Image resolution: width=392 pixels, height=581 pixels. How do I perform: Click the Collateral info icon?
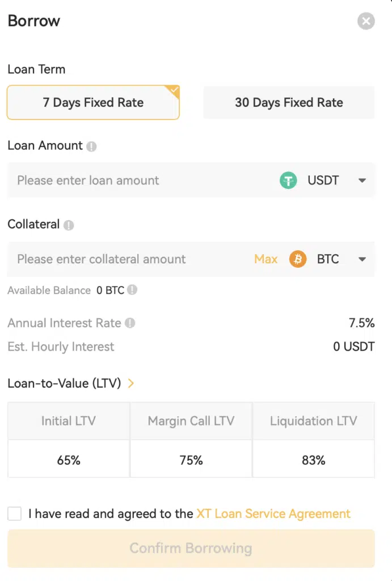coord(69,225)
